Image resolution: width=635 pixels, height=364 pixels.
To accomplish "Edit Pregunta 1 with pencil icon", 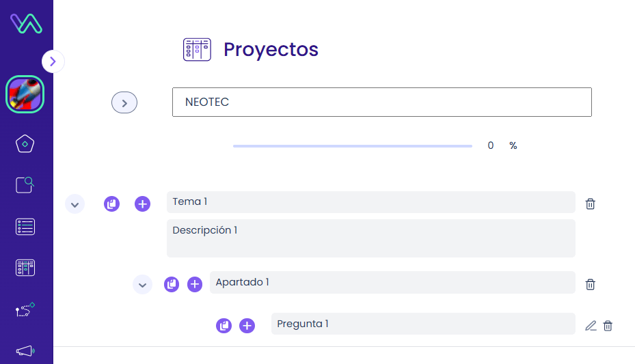I will point(591,326).
